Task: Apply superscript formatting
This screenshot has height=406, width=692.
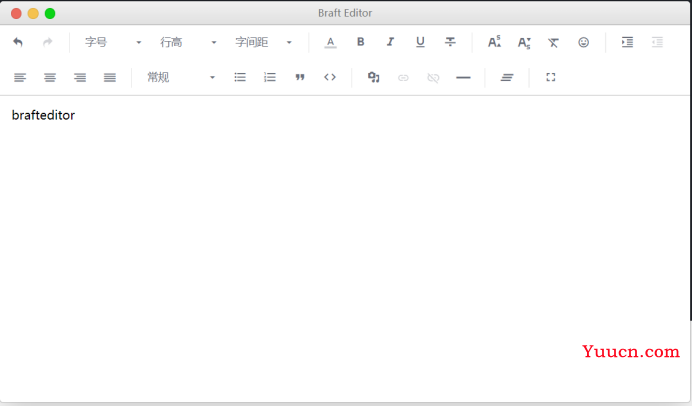Action: coord(494,42)
